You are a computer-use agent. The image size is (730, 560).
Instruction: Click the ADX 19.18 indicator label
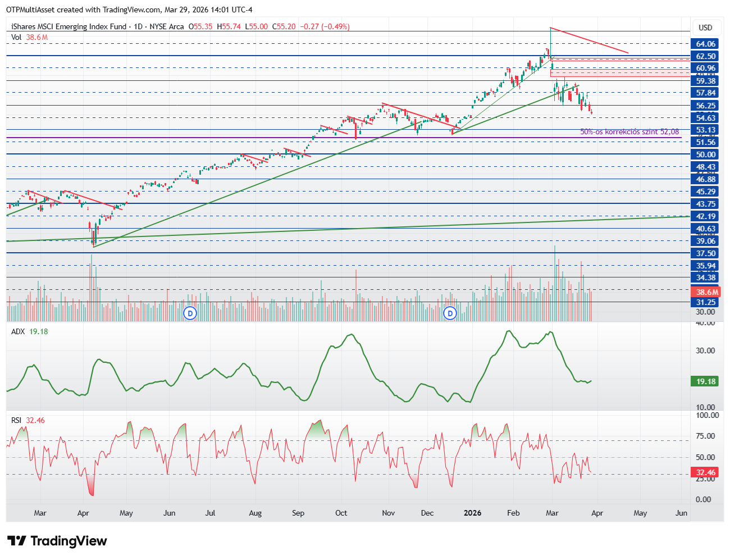30,331
